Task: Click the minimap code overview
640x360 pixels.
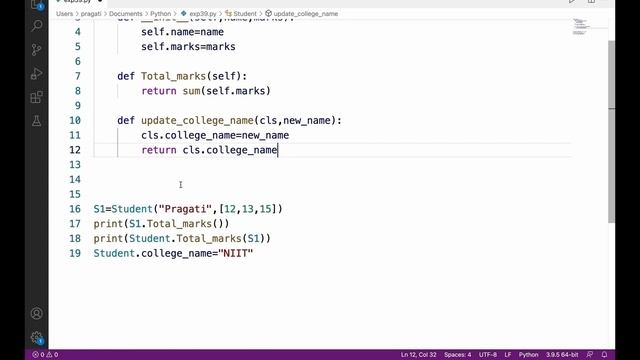Action: coord(580,27)
